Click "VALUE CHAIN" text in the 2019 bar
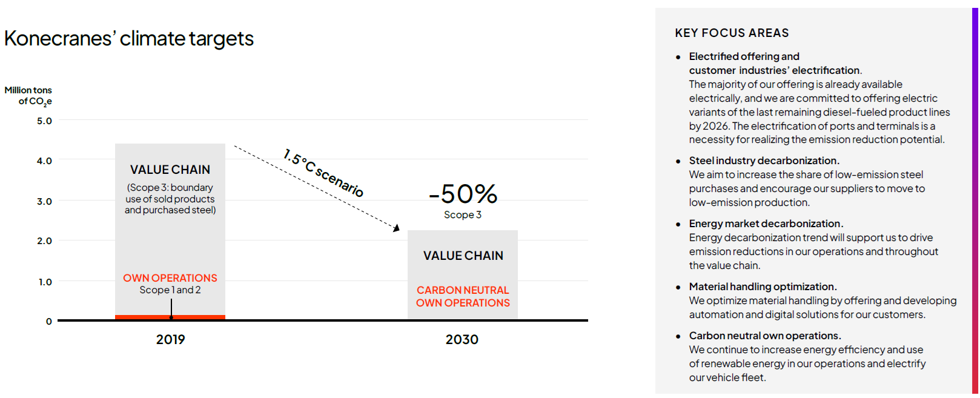980x398 pixels. pos(170,170)
